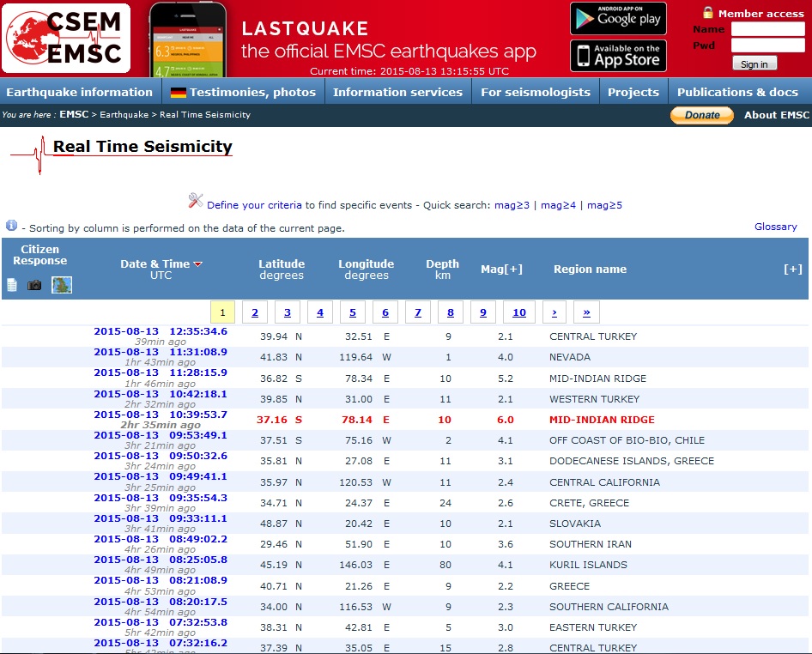Click the testimonies document icon in header
The image size is (812, 654).
(12, 285)
